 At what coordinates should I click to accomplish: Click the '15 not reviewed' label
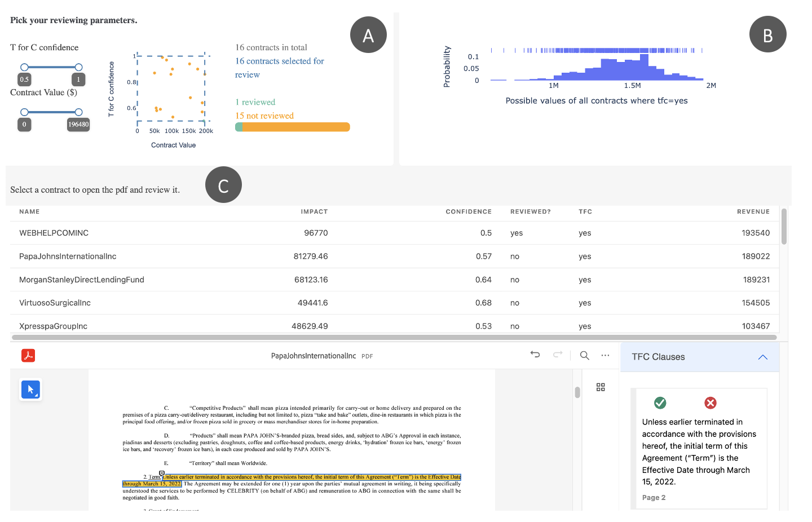264,116
